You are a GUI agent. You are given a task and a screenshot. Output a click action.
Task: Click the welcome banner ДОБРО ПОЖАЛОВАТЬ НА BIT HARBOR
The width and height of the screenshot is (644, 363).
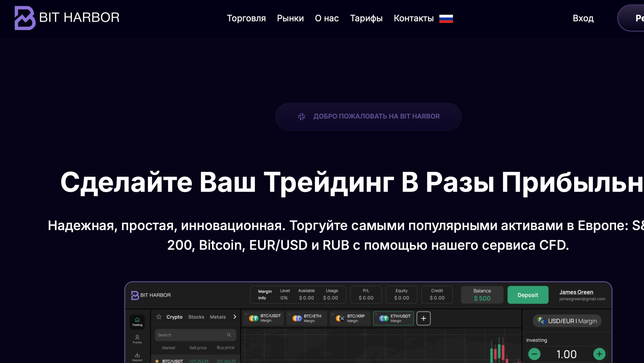368,116
